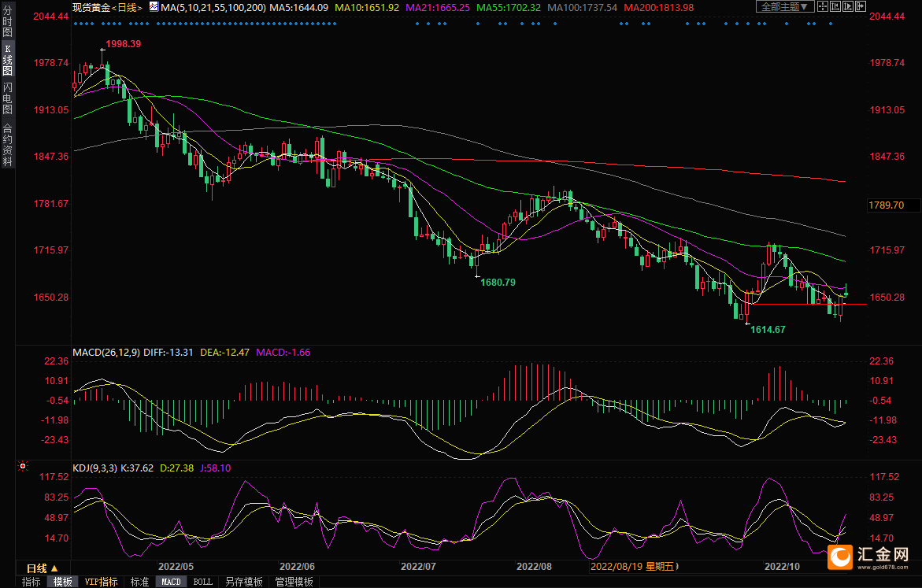Click the third top-right chart toolbar icon

pos(848,6)
